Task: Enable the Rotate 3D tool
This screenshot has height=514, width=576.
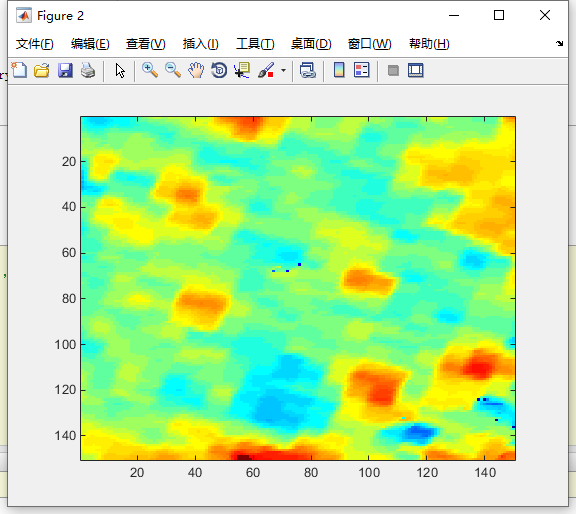Action: [x=219, y=70]
